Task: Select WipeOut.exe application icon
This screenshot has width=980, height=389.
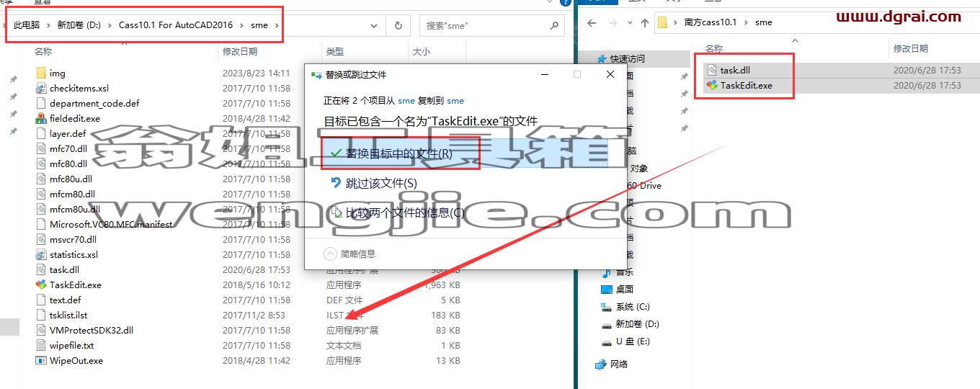Action: point(41,360)
